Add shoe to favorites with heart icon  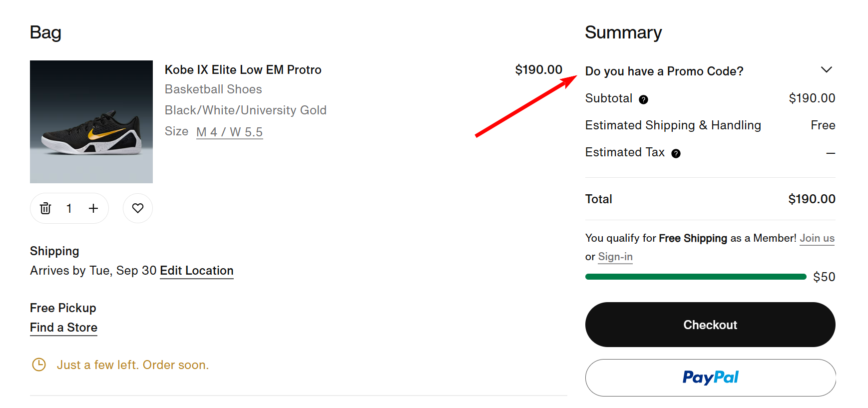tap(138, 208)
